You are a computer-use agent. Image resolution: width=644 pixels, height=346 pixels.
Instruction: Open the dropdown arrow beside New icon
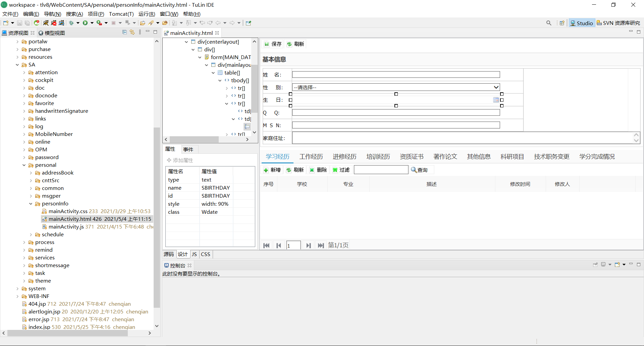tap(12, 23)
